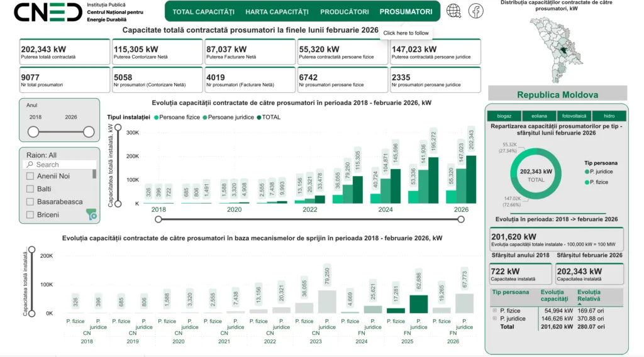Check the Anenii Noi checkbox
The height and width of the screenshot is (357, 644).
pos(30,177)
